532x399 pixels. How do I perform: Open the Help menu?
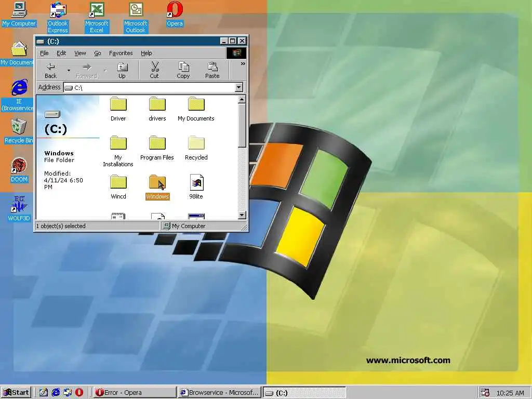pyautogui.click(x=146, y=53)
